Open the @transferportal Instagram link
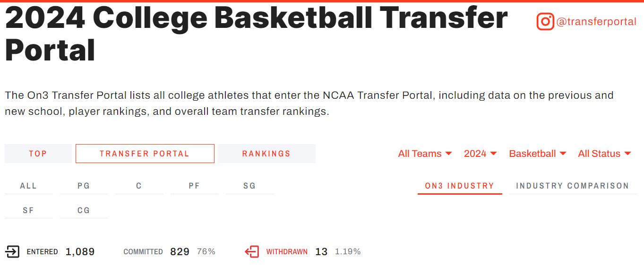This screenshot has width=644, height=267. [596, 22]
